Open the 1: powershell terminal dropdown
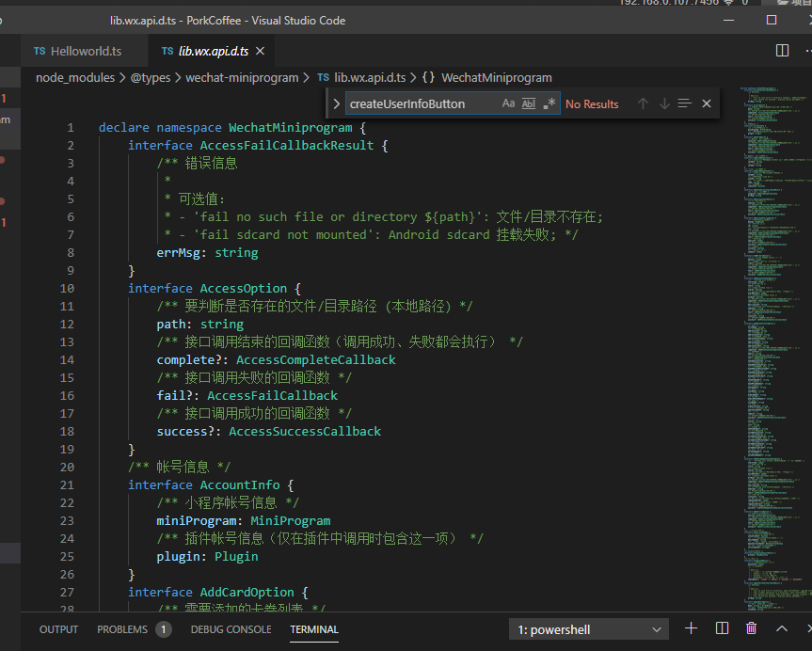 coord(589,629)
